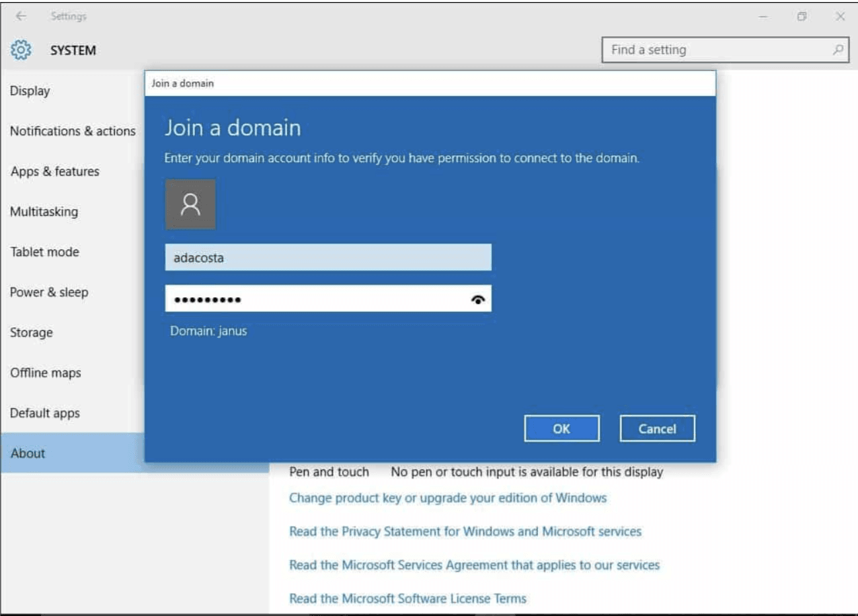
Task: Open the Storage settings page
Action: click(31, 333)
